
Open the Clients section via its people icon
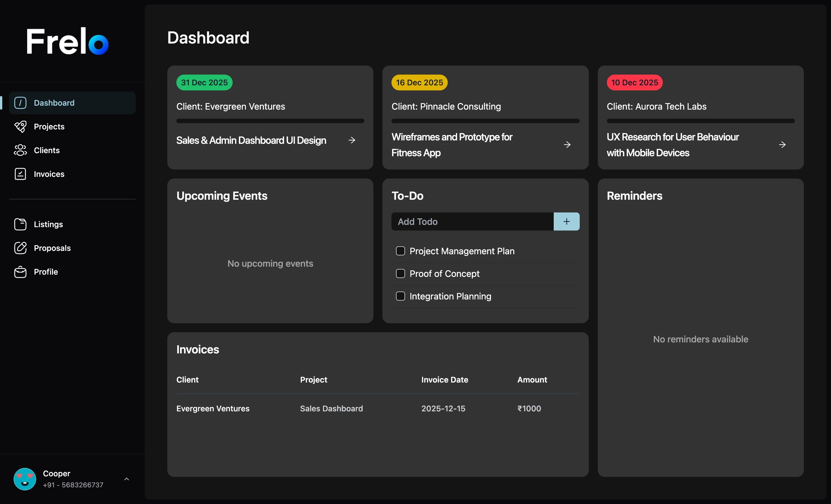pos(20,150)
